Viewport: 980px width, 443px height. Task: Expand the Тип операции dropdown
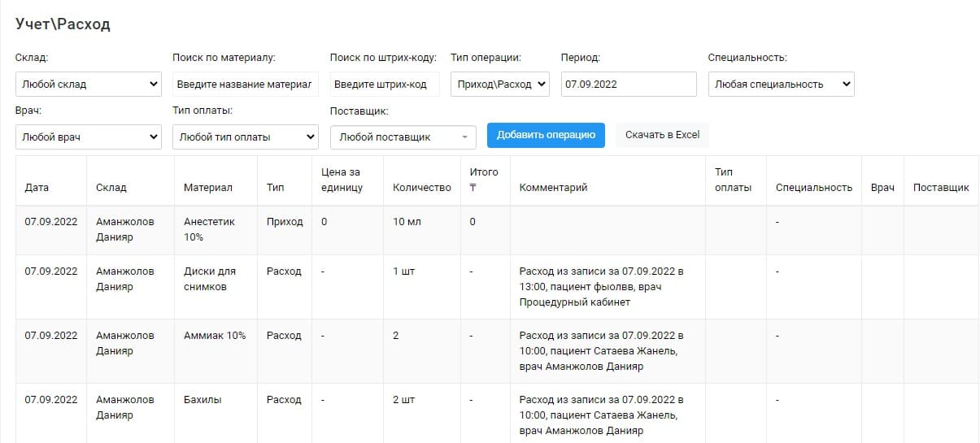click(x=500, y=85)
